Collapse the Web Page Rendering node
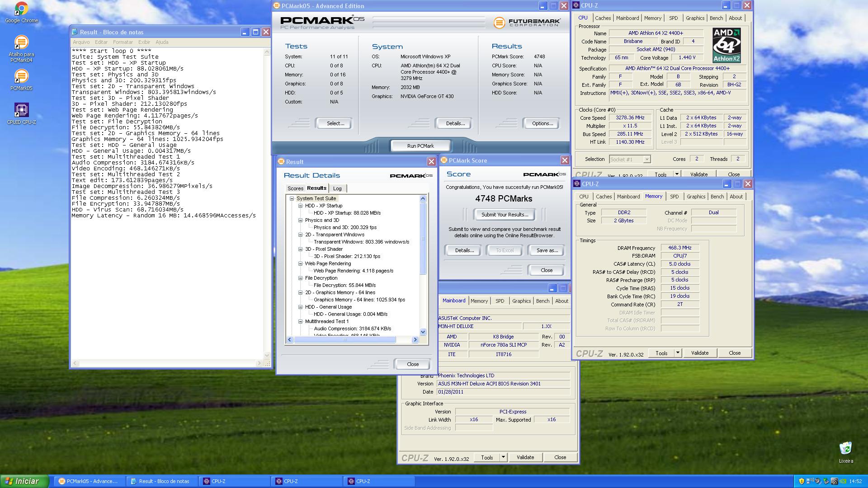Image resolution: width=868 pixels, height=488 pixels. [300, 263]
